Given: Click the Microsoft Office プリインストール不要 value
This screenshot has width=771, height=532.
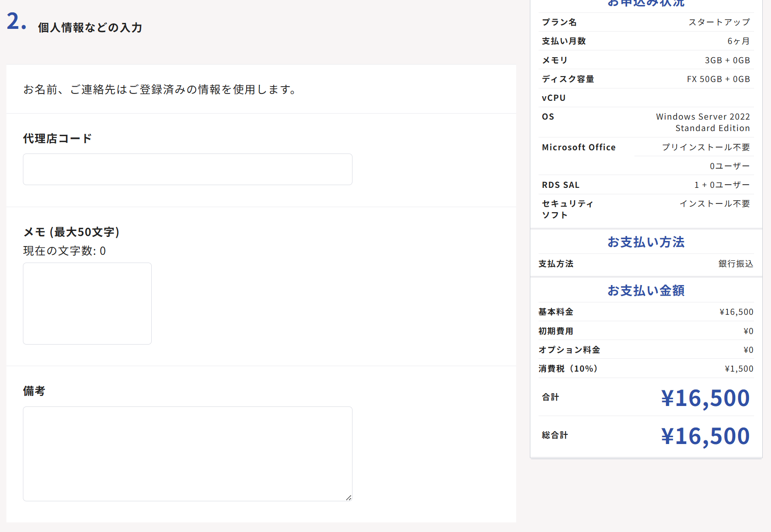Looking at the screenshot, I should pos(705,147).
